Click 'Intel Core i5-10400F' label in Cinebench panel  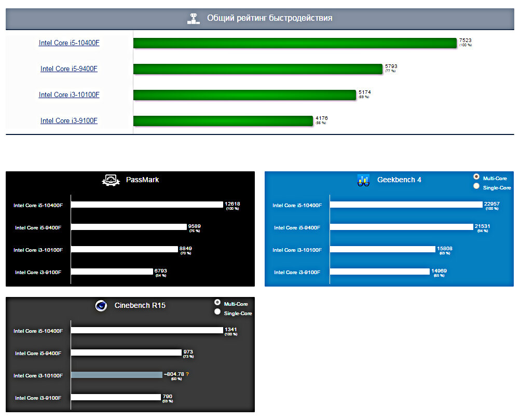click(x=38, y=331)
